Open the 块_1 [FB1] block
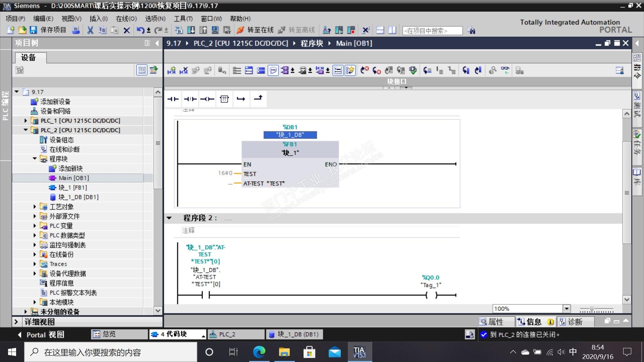The image size is (644, 362). pyautogui.click(x=72, y=187)
